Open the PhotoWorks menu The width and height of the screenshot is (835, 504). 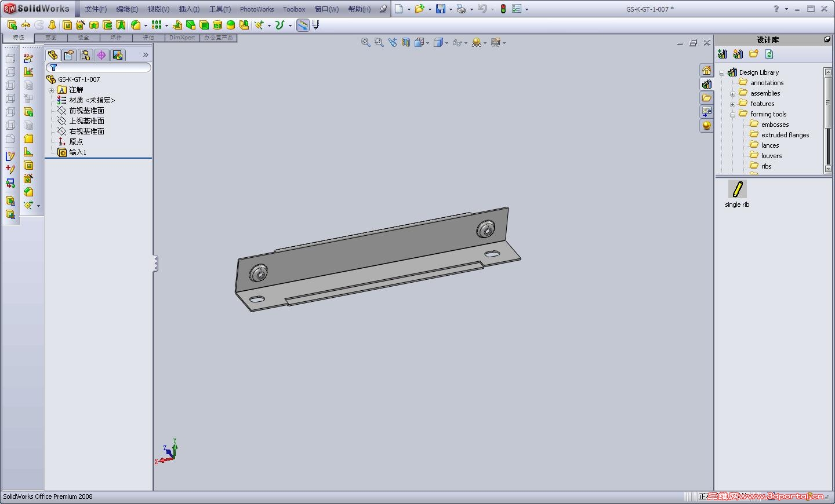tap(257, 9)
